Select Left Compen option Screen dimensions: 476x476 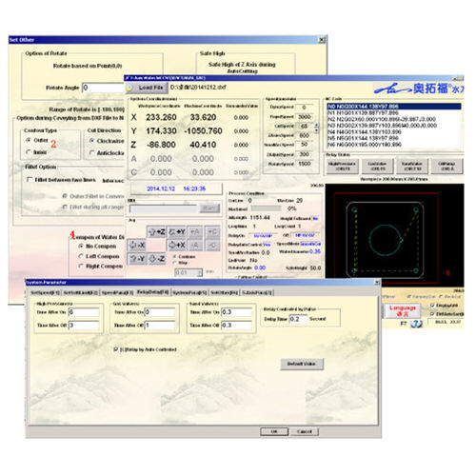[81, 256]
